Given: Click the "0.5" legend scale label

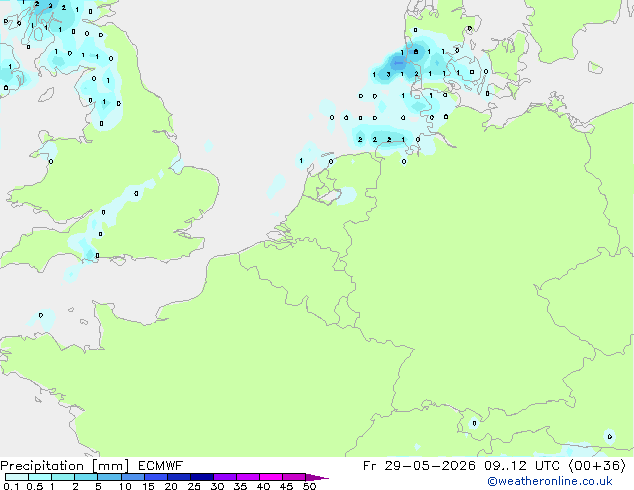Looking at the screenshot, I should coord(35,486).
